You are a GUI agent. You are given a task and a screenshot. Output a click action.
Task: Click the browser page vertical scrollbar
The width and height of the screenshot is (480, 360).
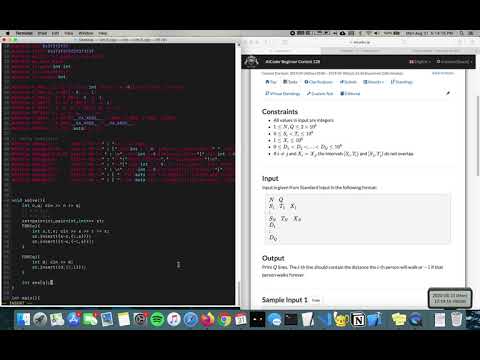pos(478,137)
